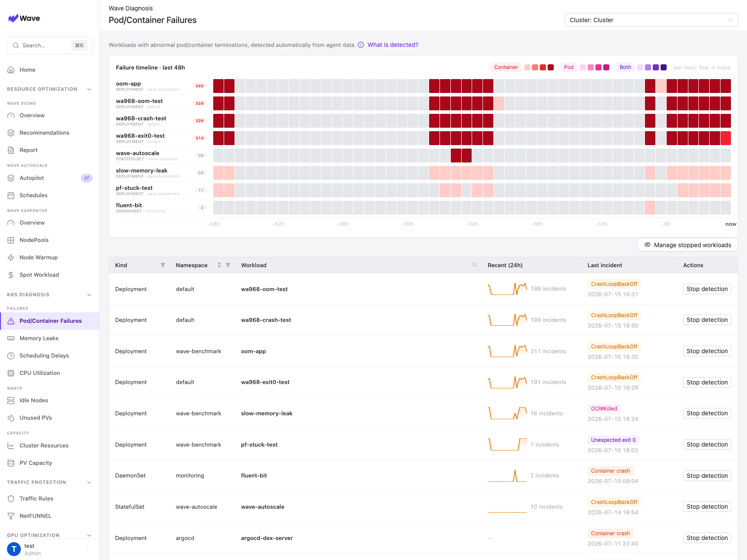This screenshot has height=560, width=747.
Task: Open the Pod/Container Failures page
Action: click(x=50, y=321)
